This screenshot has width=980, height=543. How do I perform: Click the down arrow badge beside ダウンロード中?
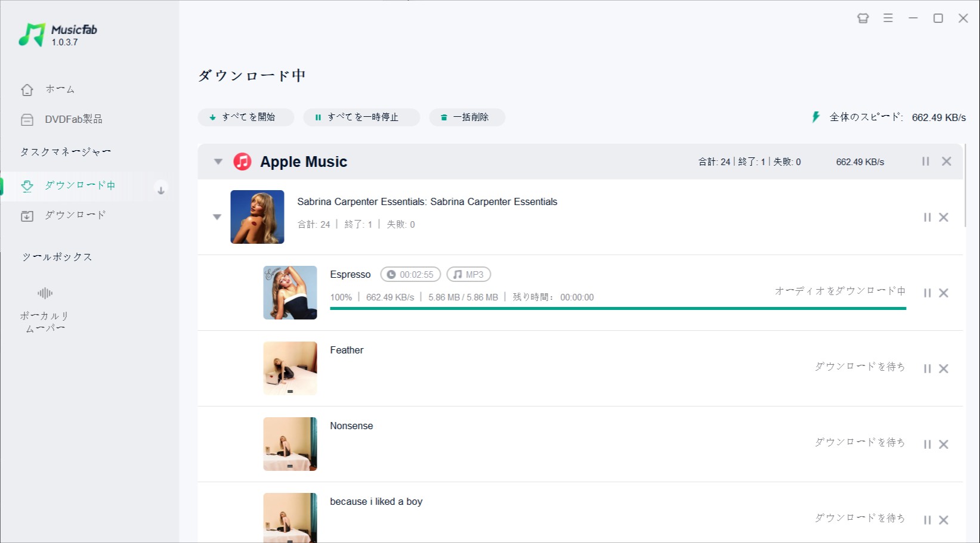[x=161, y=190]
